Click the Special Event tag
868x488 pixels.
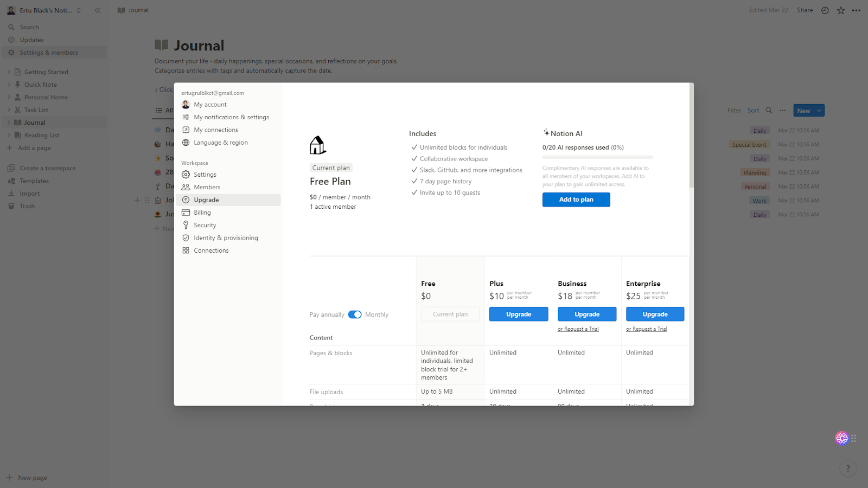pos(749,145)
